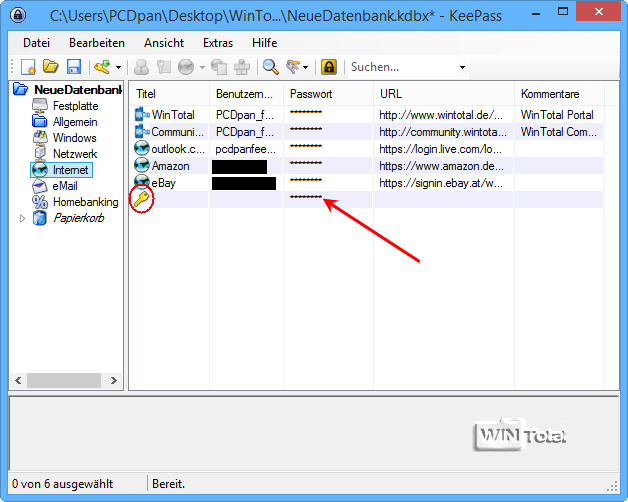Click the signin.ebay.at URL cell
Screen dimensions: 628x502
(x=441, y=183)
